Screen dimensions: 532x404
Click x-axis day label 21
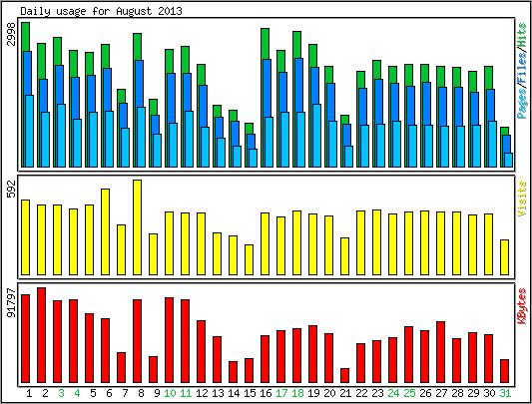click(x=345, y=393)
